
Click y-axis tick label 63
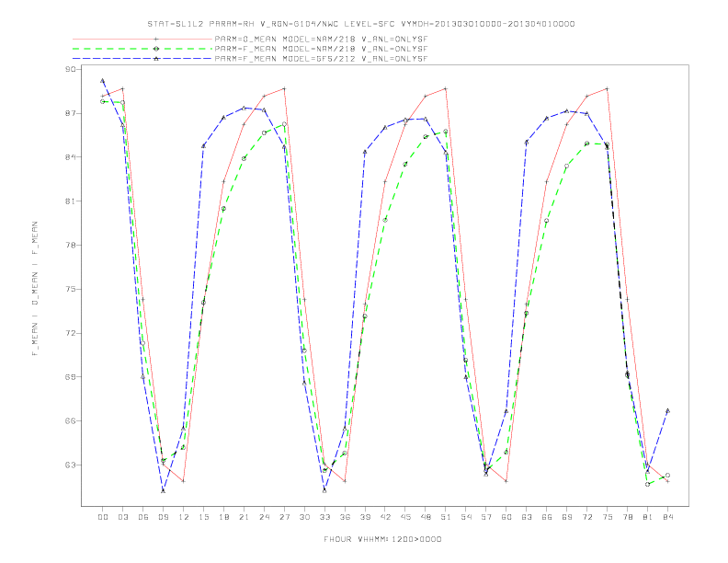pos(71,465)
